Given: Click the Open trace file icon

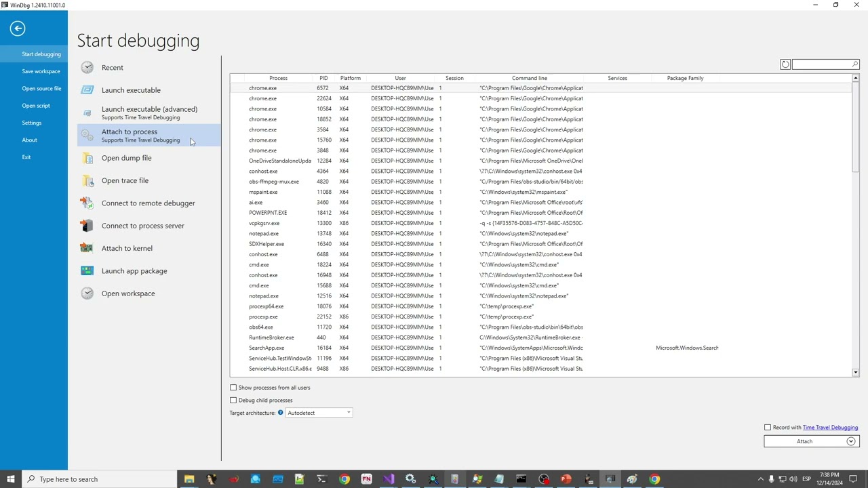Looking at the screenshot, I should tap(87, 180).
